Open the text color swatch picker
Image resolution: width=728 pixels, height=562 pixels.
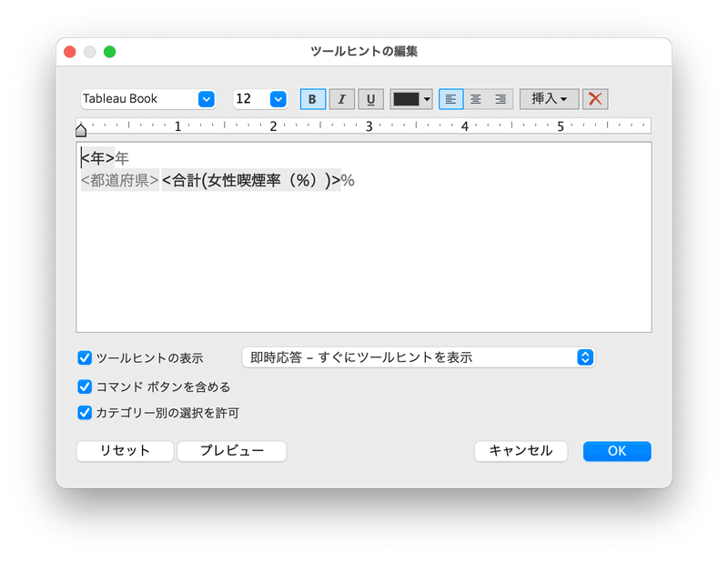coord(411,99)
